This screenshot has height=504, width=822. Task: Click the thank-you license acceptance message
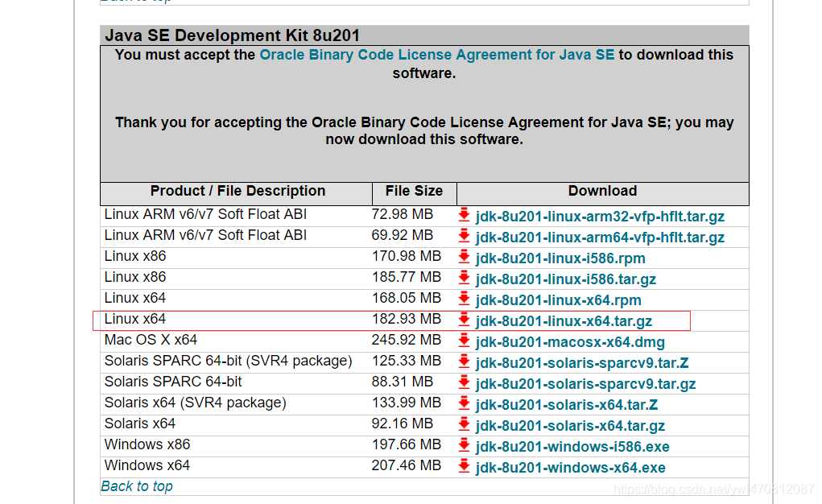pyautogui.click(x=424, y=130)
